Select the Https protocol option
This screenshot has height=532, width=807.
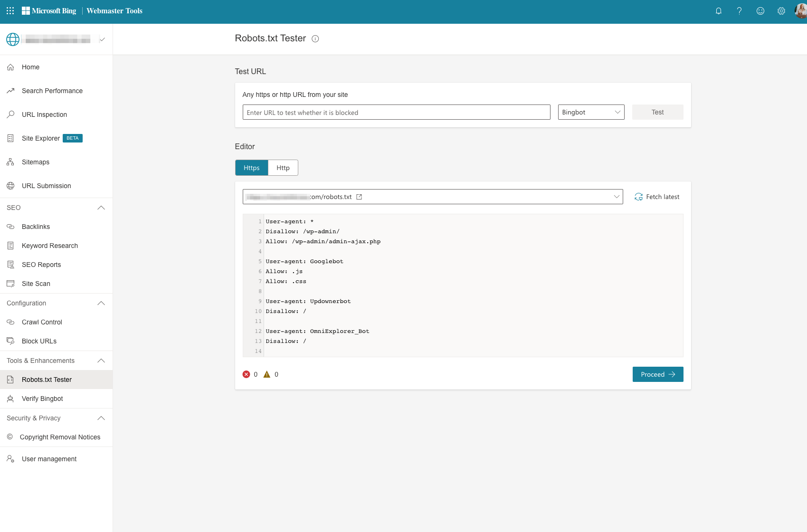tap(251, 168)
